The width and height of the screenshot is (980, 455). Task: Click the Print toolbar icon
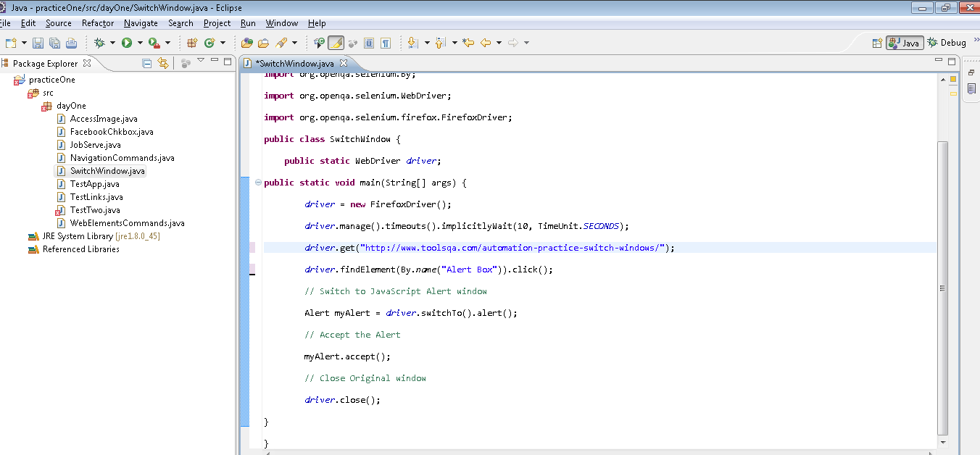pyautogui.click(x=71, y=43)
